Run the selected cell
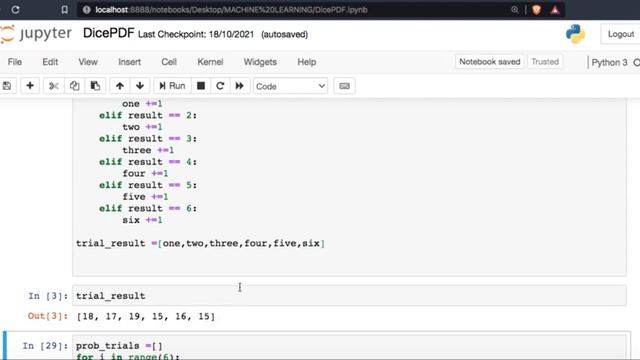This screenshot has height=360, width=640. (172, 86)
